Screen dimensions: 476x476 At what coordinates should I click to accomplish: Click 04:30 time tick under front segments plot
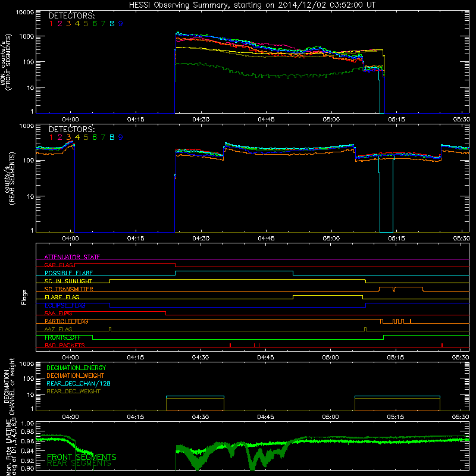pos(201,120)
